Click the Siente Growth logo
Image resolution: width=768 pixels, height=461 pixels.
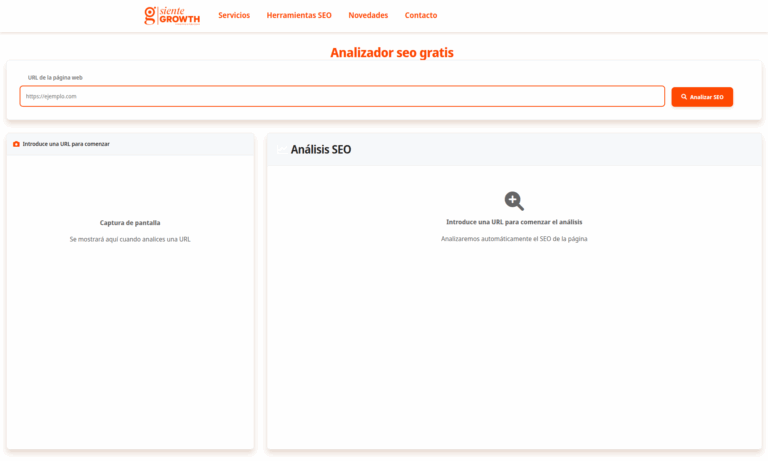tap(172, 16)
